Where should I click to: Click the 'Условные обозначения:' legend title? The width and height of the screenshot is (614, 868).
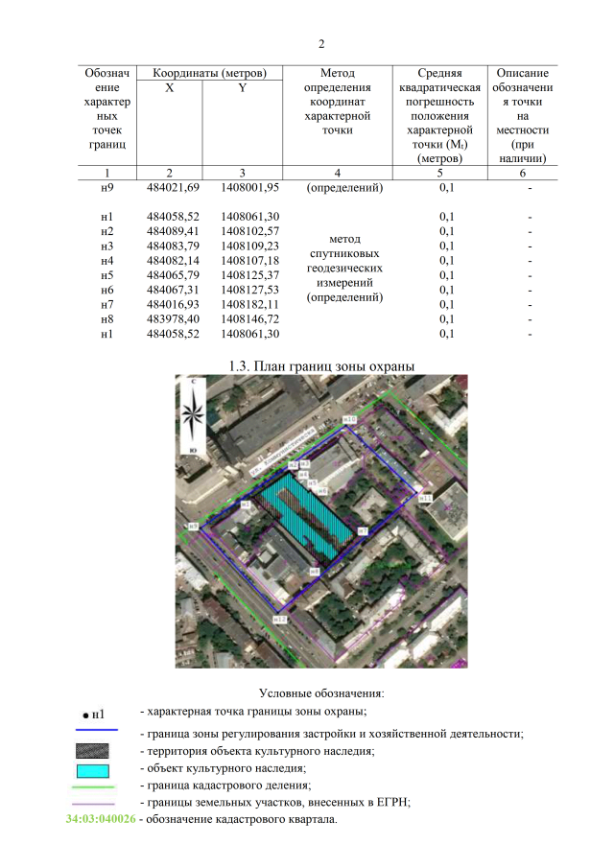click(321, 692)
